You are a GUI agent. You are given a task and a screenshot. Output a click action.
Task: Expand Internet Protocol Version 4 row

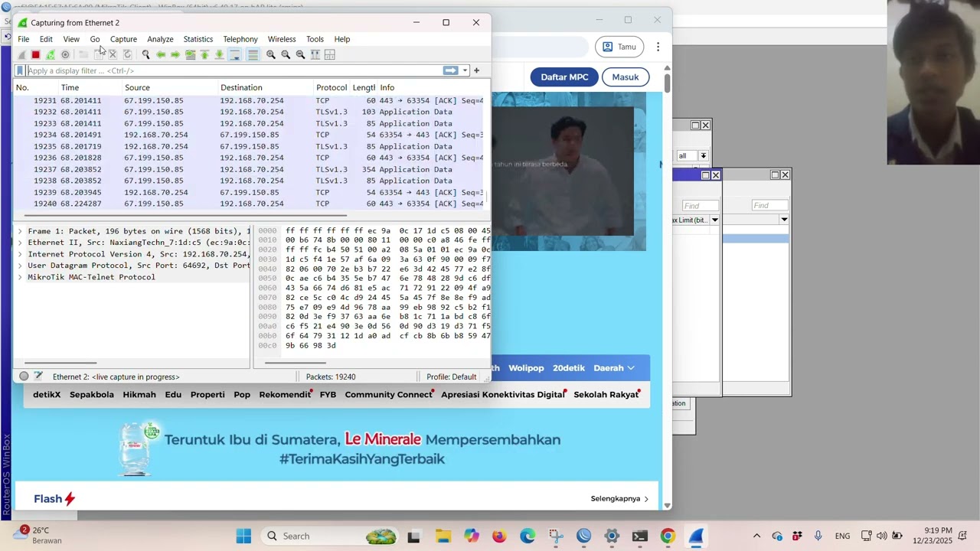click(21, 254)
